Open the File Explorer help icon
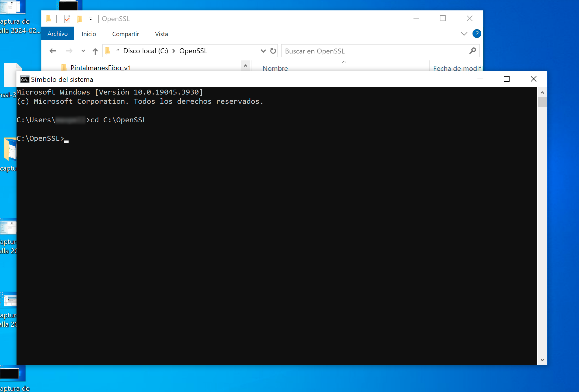 (x=476, y=34)
